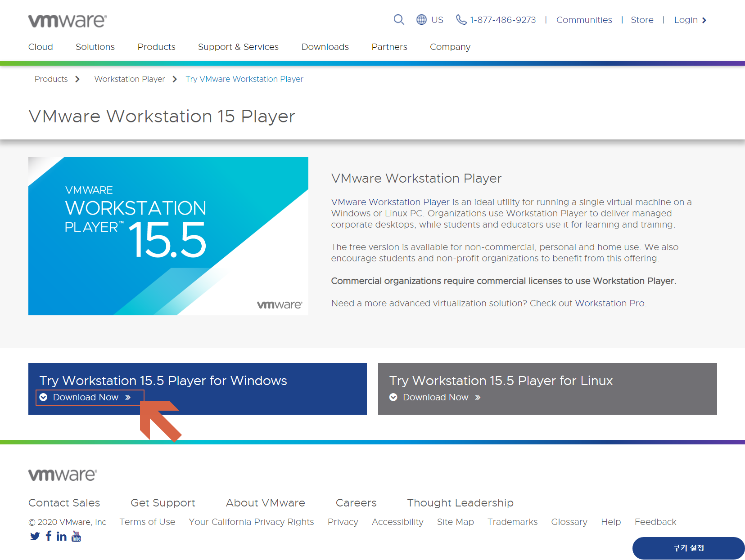Open the Cloud menu
The height and width of the screenshot is (560, 745).
click(41, 47)
